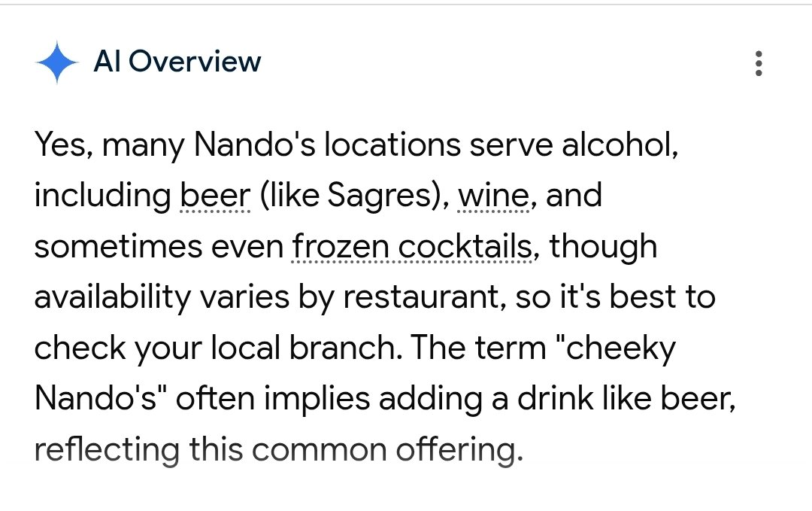Click the "AI Overview" heading text
Image resolution: width=812 pixels, height=511 pixels.
(x=177, y=62)
